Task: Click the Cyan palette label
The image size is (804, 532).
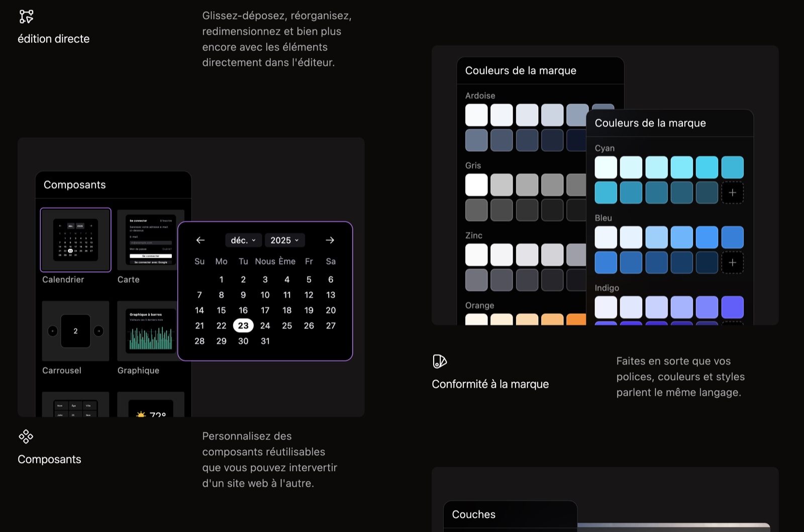Action: (x=605, y=148)
